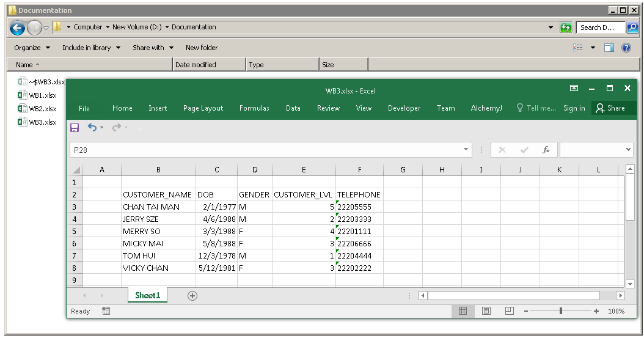Image resolution: width=644 pixels, height=338 pixels.
Task: Open Explorer help question mark icon
Action: click(x=626, y=48)
